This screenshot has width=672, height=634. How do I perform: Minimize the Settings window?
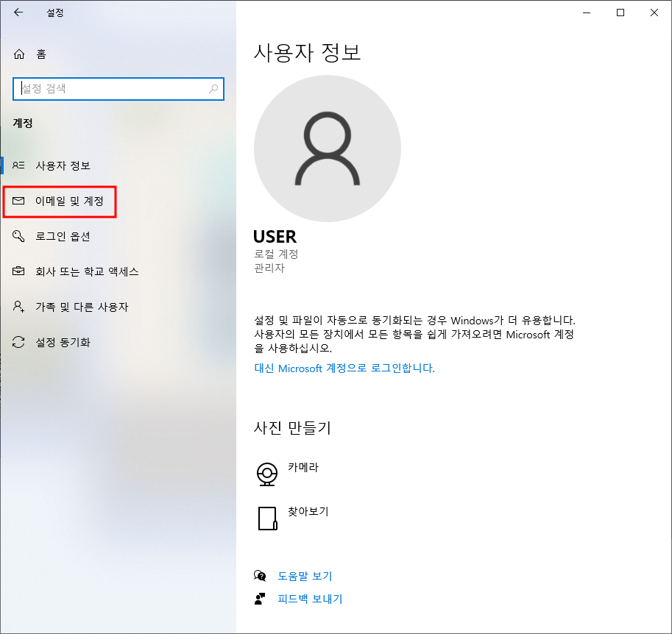[587, 13]
